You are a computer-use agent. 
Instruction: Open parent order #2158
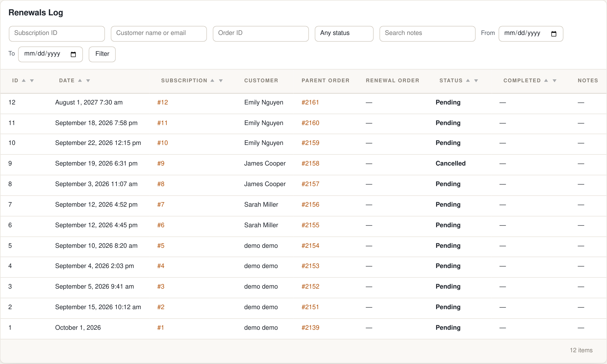310,164
